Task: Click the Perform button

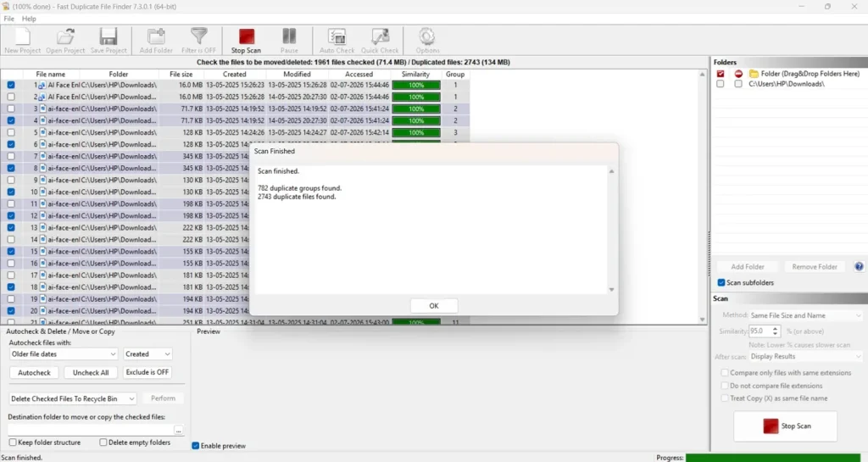Action: tap(163, 399)
